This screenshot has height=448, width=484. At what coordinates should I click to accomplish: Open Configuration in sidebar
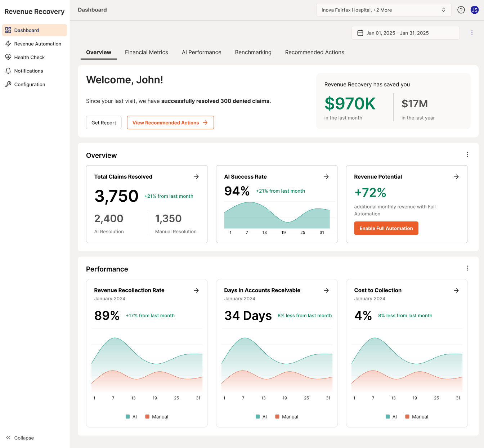(x=35, y=84)
